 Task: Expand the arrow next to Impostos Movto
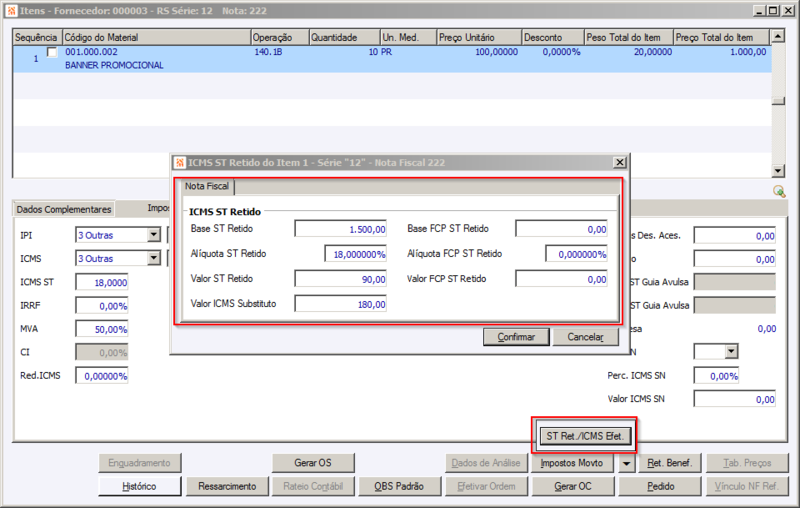pos(626,464)
